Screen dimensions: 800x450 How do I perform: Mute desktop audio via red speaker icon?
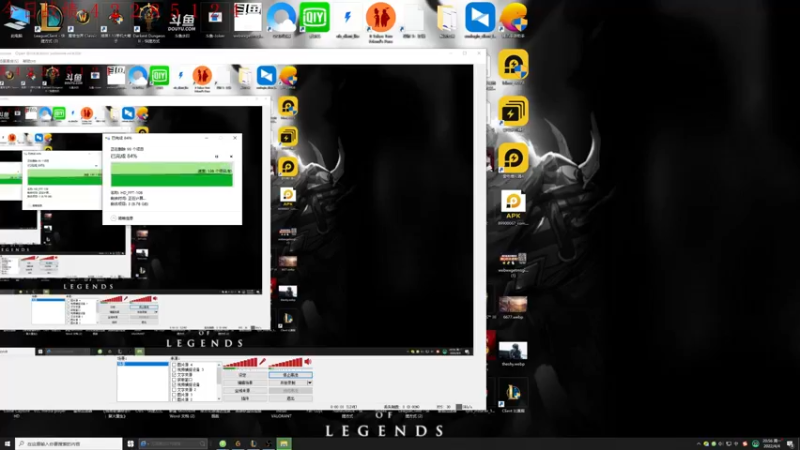308,361
